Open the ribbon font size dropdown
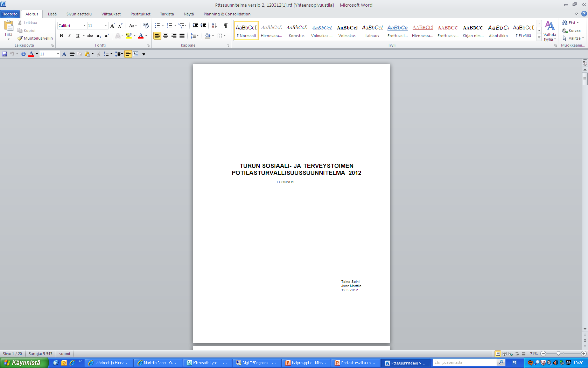 106,26
